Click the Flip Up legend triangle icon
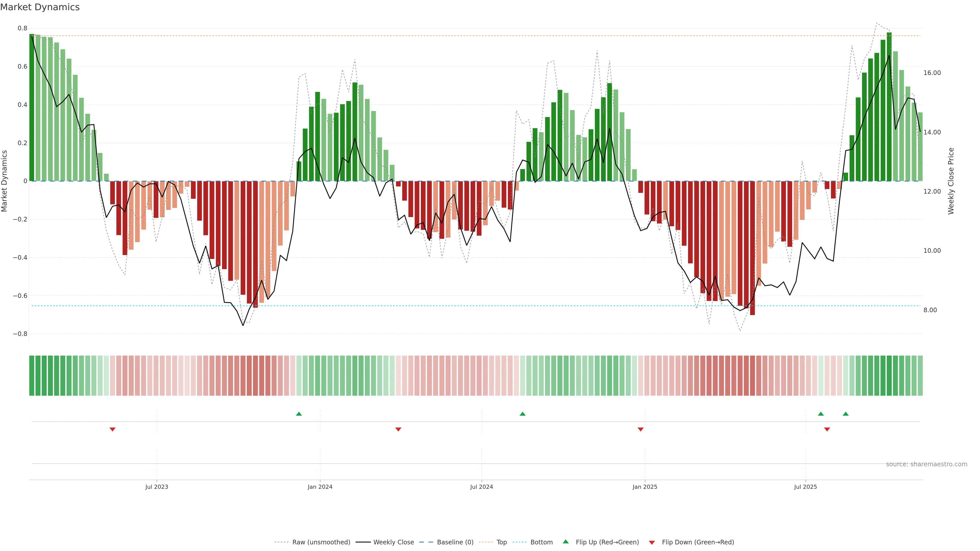The width and height of the screenshot is (980, 551). (566, 542)
